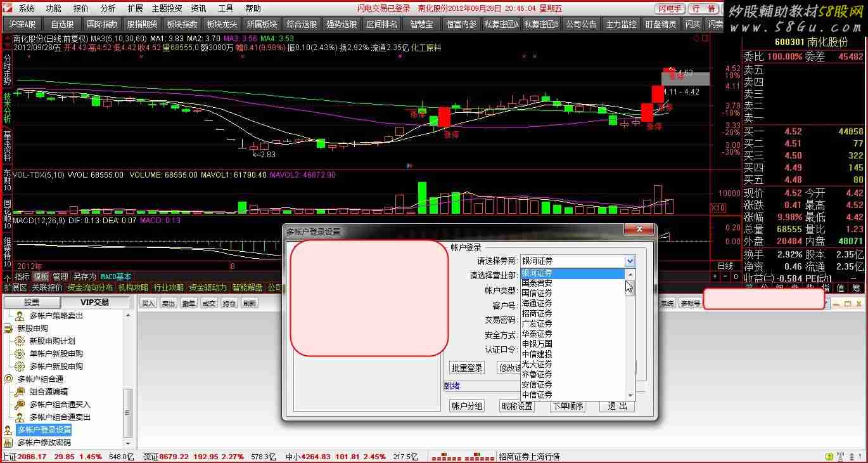
Task: Click the X10 volume scale marker
Action: (x=718, y=207)
